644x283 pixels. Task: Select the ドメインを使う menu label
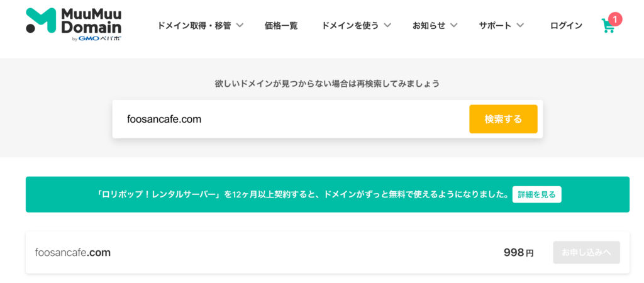[x=350, y=26]
